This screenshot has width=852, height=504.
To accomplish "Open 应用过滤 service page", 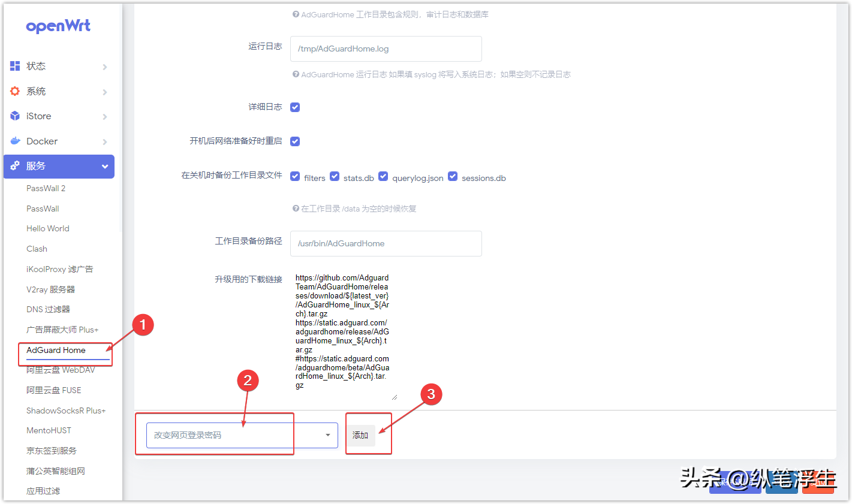I will pos(43,491).
